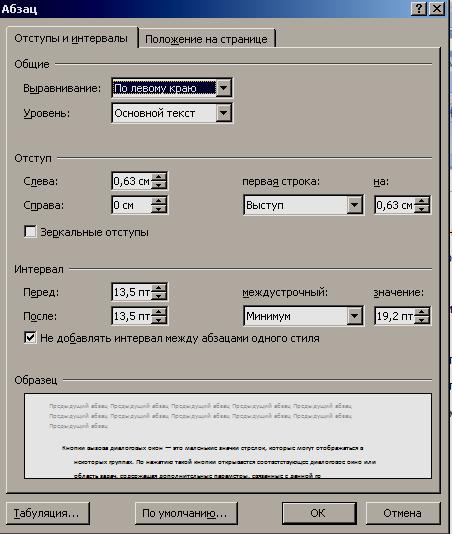Viewport: 452px width, 534px height.
Task: Toggle the Зеркальные отступы checkbox
Action: (x=30, y=232)
